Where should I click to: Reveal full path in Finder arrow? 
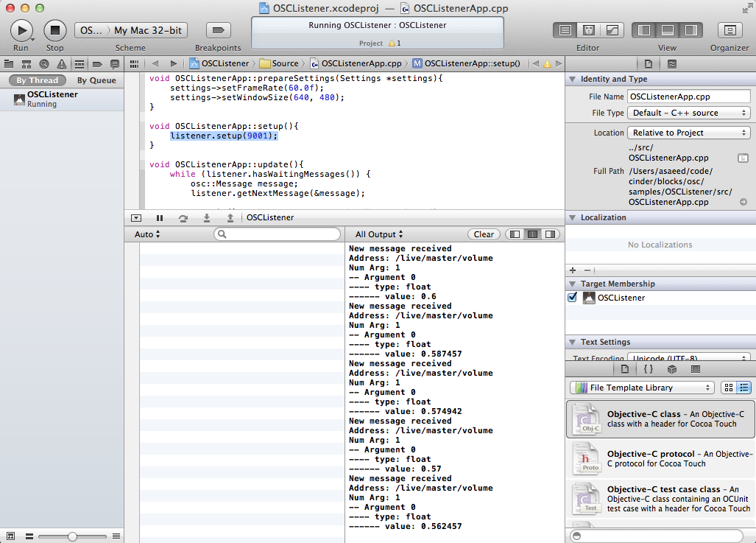743,202
